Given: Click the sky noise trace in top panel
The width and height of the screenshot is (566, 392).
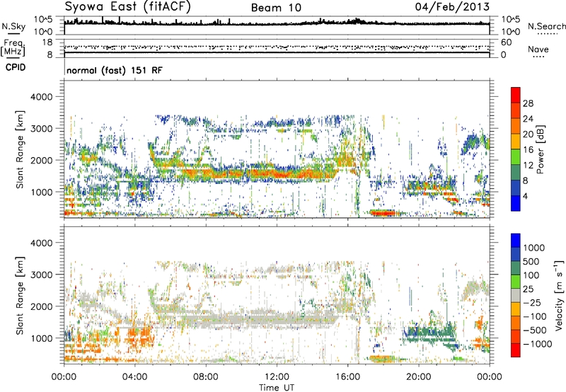Looking at the screenshot, I should (277, 23).
